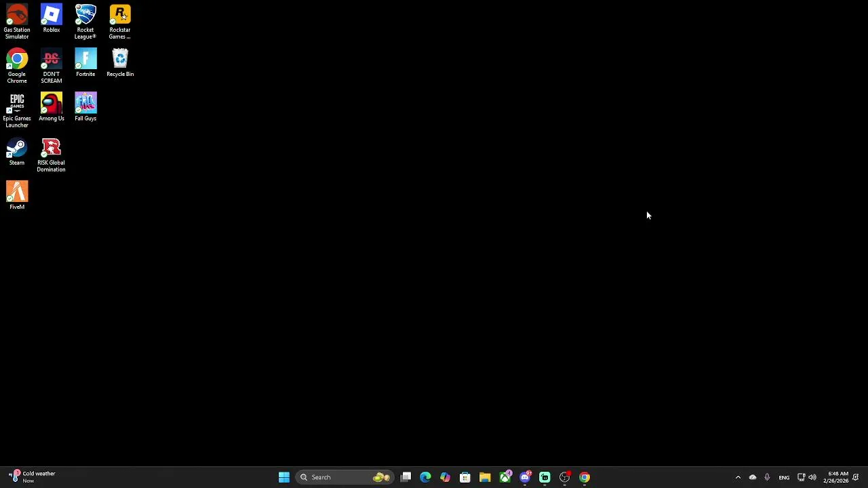Image resolution: width=868 pixels, height=488 pixels.
Task: Open the notification bell icon
Action: [856, 477]
